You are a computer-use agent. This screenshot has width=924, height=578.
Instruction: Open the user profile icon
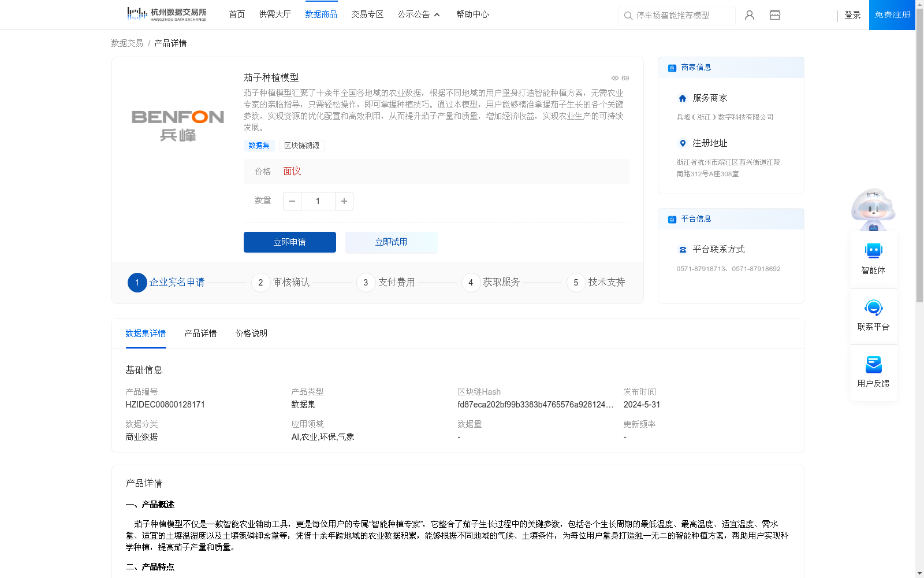coord(750,15)
